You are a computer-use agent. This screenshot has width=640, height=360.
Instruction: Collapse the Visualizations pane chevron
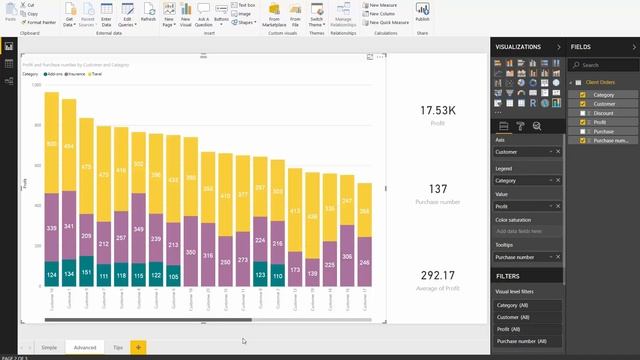coord(559,47)
